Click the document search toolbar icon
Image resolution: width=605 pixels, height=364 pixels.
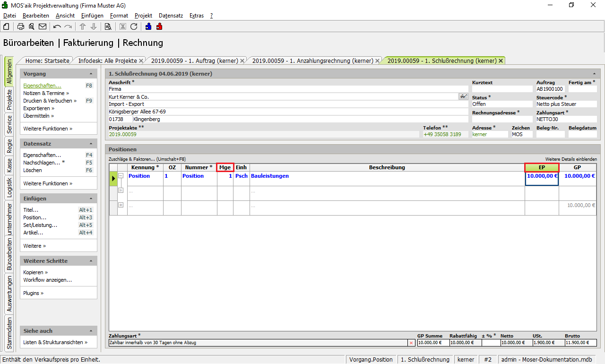[108, 26]
